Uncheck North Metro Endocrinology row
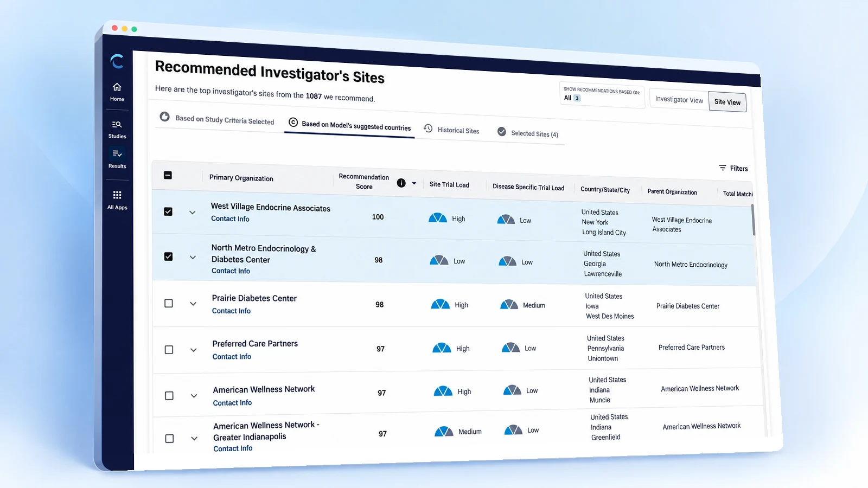 169,256
